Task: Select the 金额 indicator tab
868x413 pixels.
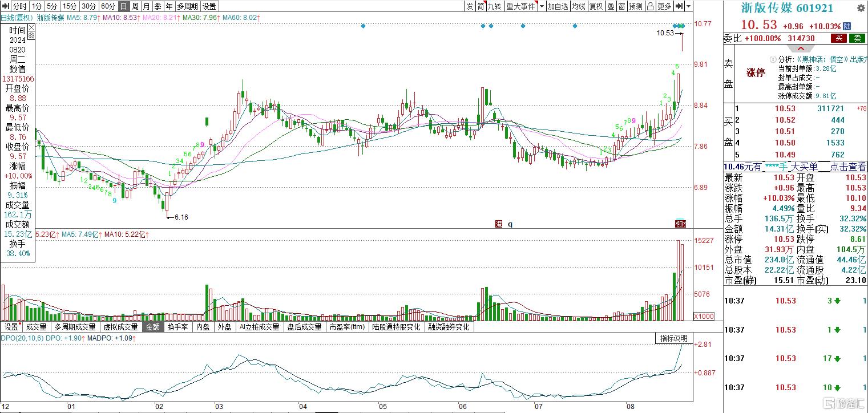Action: pos(152,327)
